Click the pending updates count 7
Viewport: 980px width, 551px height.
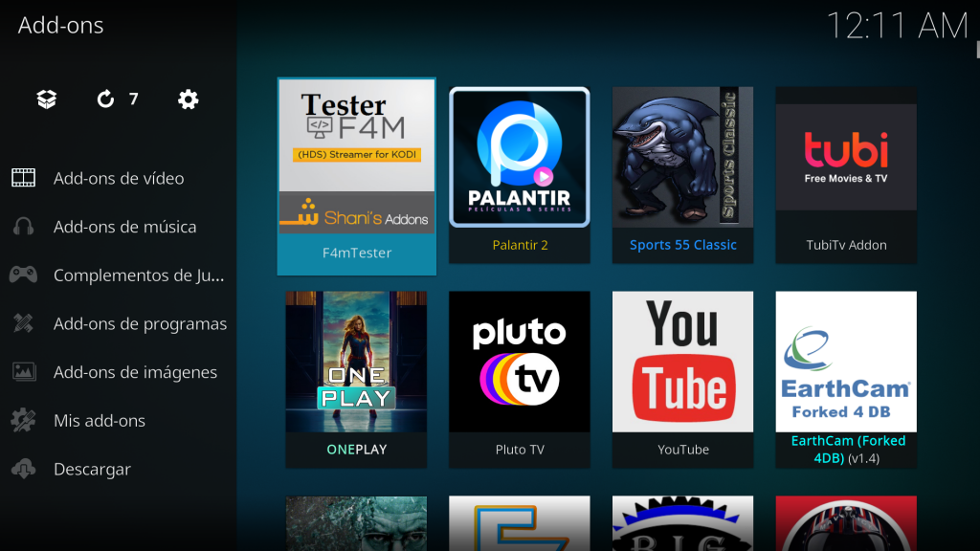click(x=133, y=99)
